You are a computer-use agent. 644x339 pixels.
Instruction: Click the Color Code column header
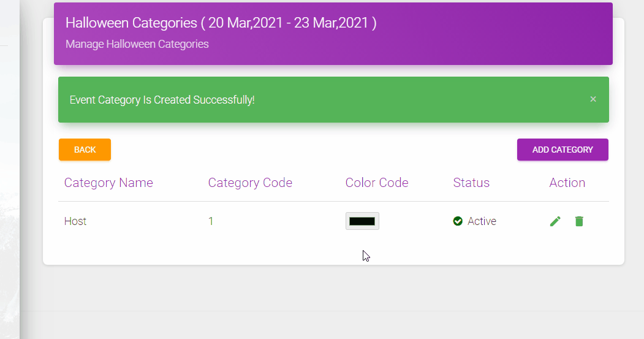point(377,183)
